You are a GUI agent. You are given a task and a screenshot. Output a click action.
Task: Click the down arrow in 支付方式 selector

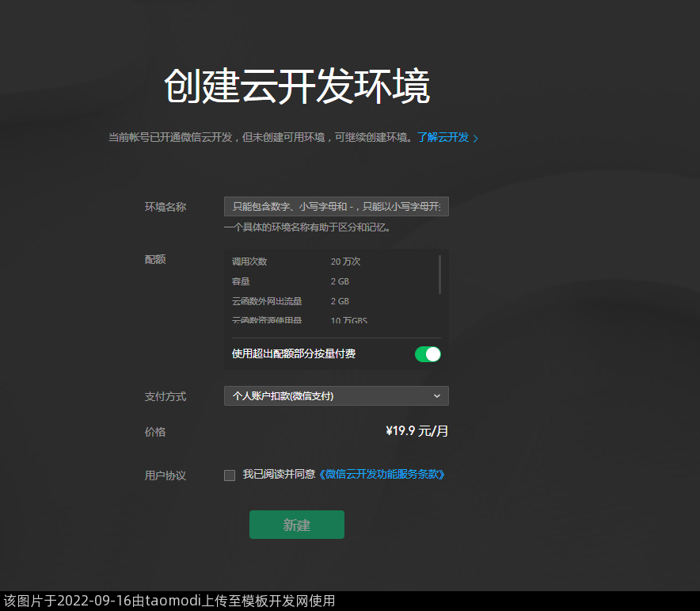[437, 395]
